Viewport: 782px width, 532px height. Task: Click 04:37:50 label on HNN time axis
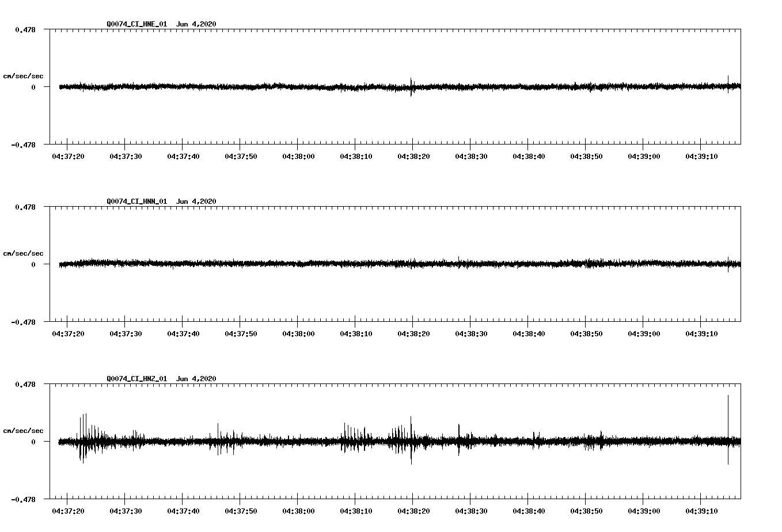241,334
